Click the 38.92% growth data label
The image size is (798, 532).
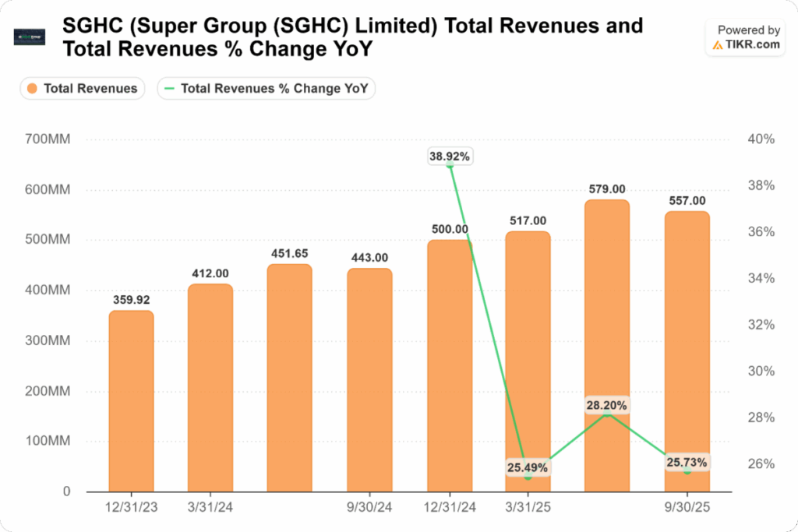tap(450, 157)
